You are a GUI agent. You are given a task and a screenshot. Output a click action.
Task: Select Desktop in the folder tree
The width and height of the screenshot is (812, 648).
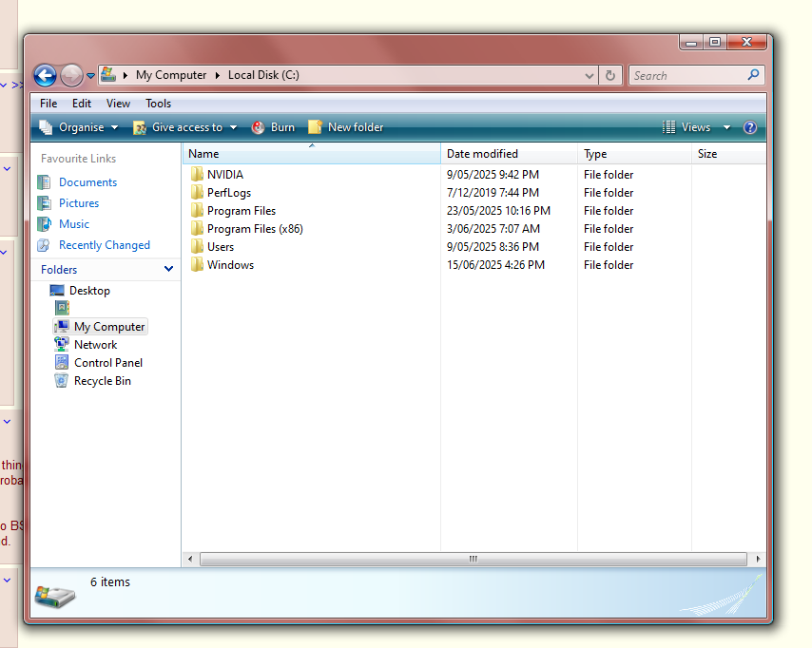89,291
